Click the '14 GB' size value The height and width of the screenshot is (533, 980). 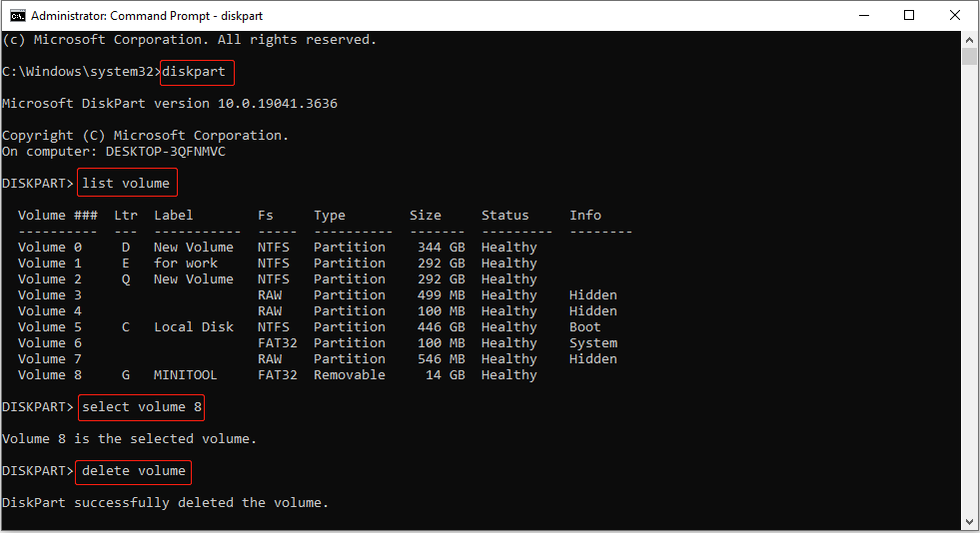pyautogui.click(x=446, y=375)
